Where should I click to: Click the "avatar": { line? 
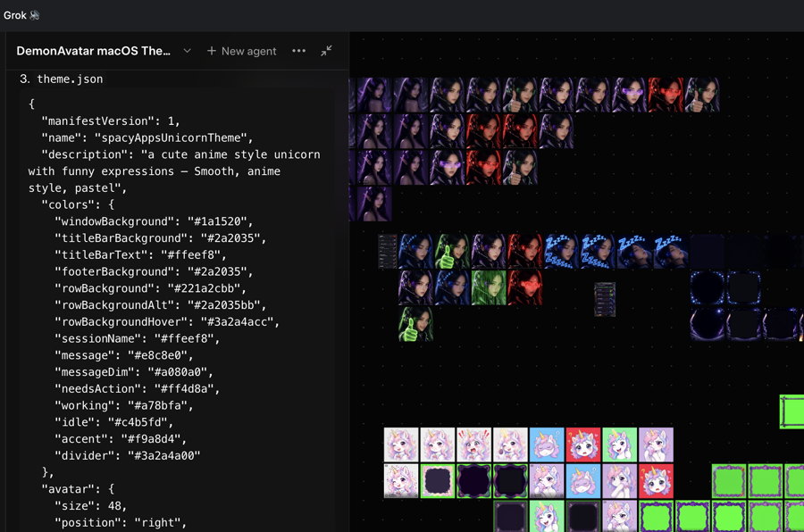[78, 489]
